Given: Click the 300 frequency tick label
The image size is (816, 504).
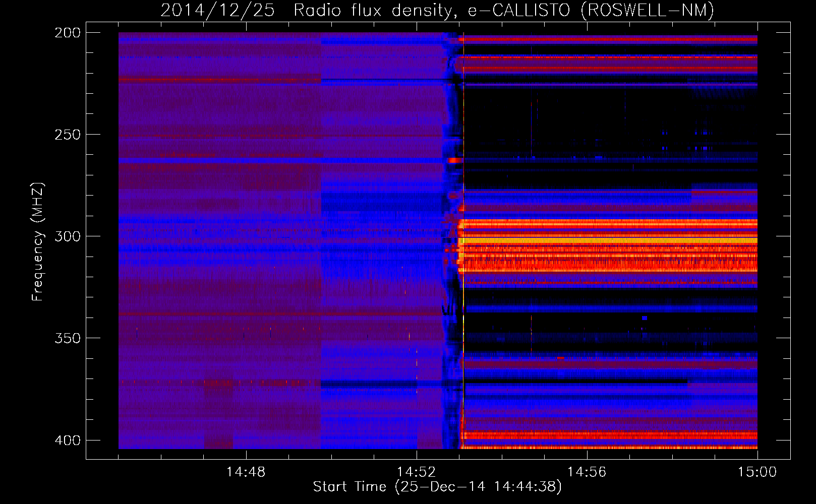Looking at the screenshot, I should coord(68,236).
